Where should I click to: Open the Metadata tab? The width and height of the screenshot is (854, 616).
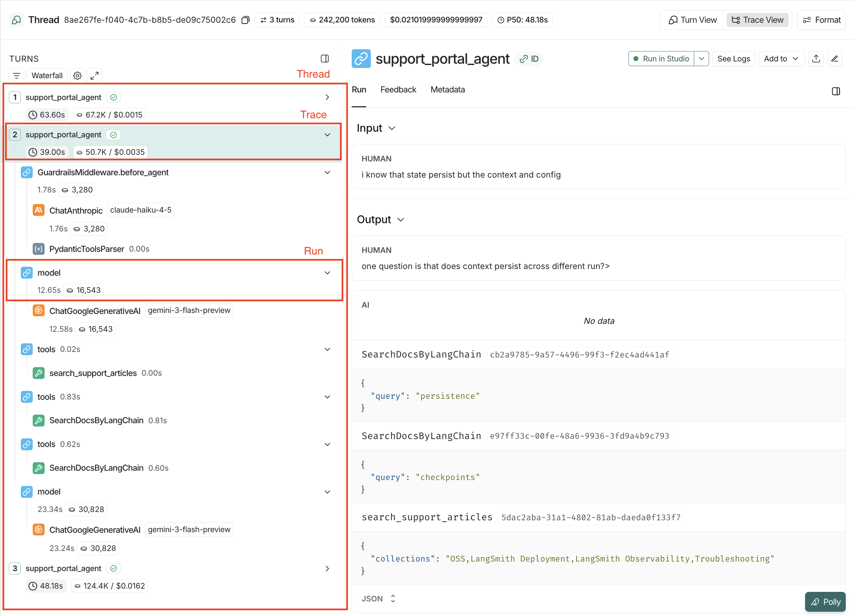[x=447, y=90]
